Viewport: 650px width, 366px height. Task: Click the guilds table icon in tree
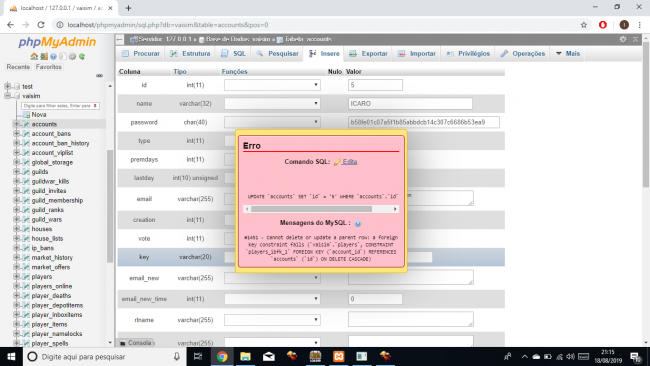point(27,172)
